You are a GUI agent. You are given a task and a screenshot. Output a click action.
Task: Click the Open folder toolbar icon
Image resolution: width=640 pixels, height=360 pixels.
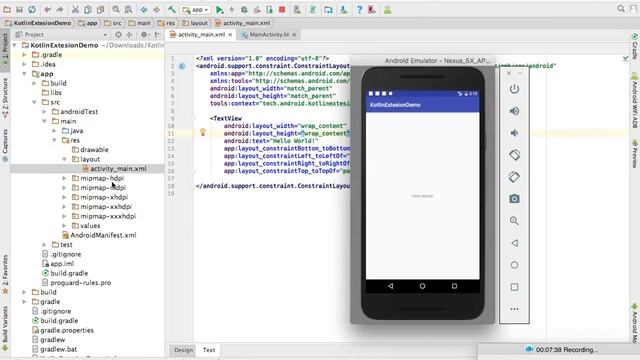point(7,9)
